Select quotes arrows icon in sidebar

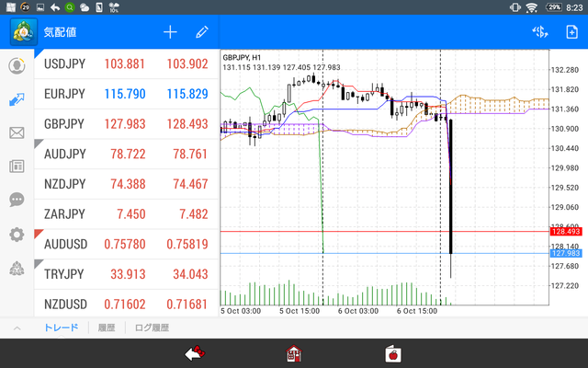17,99
